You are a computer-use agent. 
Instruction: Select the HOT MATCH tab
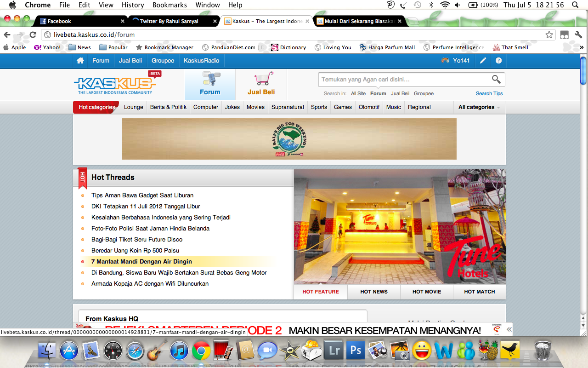coord(480,292)
